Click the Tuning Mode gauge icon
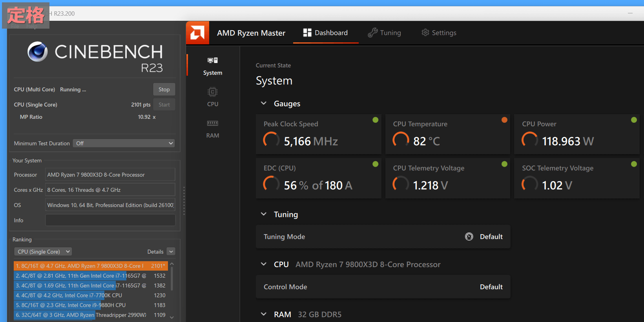Viewport: 644px width, 322px height. [x=469, y=236]
